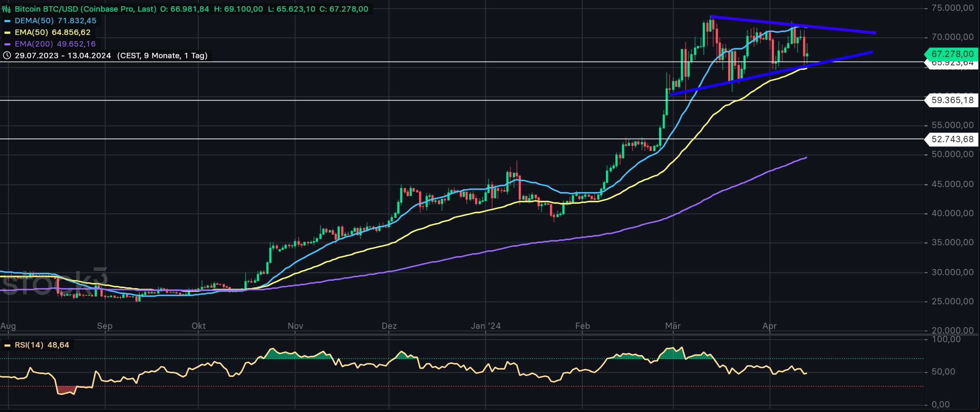
Task: Click the divider between price chart and RSI pane
Action: pyautogui.click(x=461, y=334)
